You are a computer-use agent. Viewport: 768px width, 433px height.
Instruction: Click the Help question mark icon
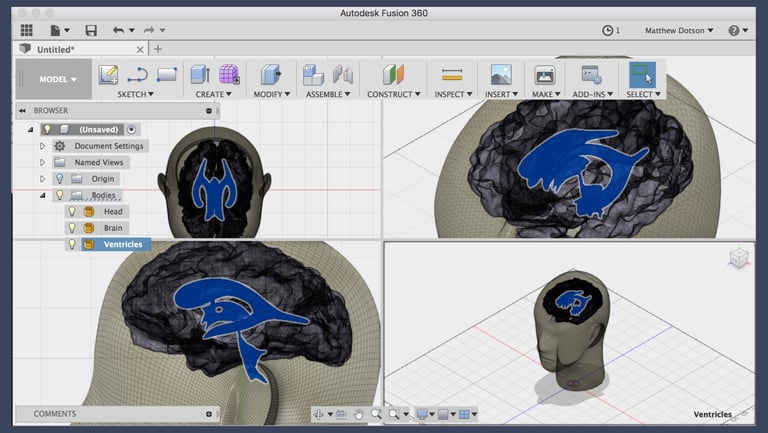(733, 30)
